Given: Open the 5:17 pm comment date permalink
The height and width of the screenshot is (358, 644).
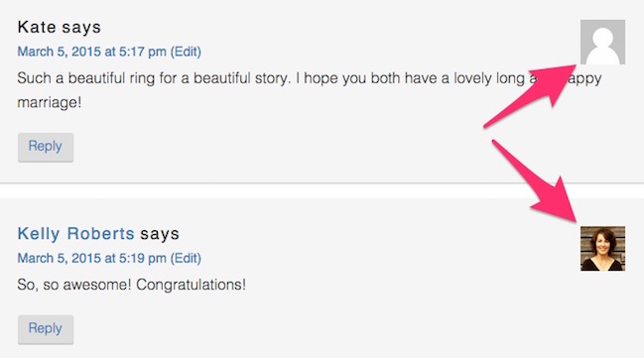Looking at the screenshot, I should click(92, 52).
